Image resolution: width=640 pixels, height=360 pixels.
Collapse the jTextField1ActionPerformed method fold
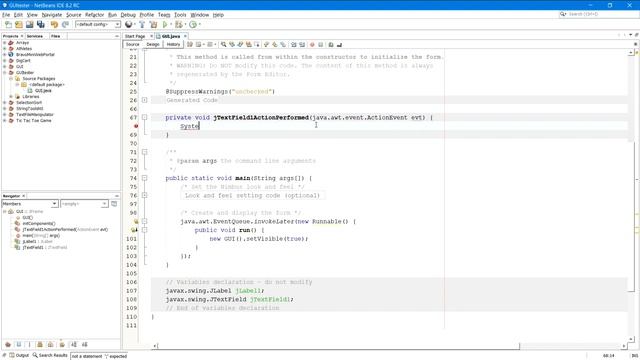pos(144,118)
